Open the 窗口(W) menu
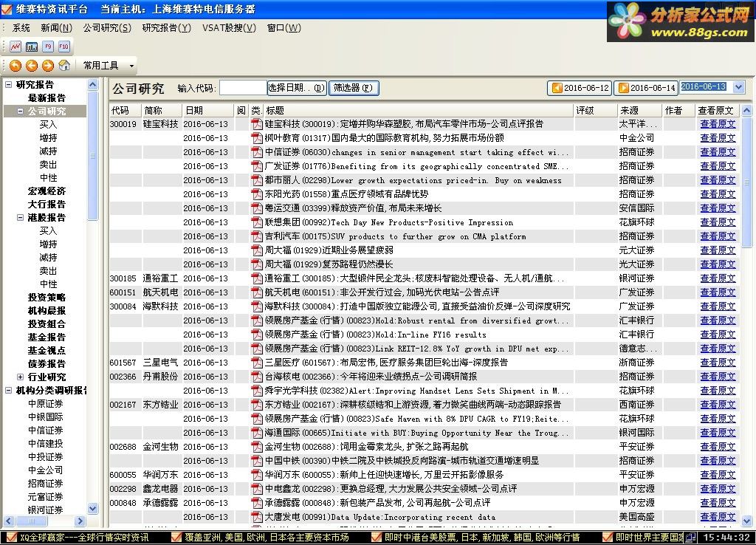The width and height of the screenshot is (756, 545). [284, 28]
